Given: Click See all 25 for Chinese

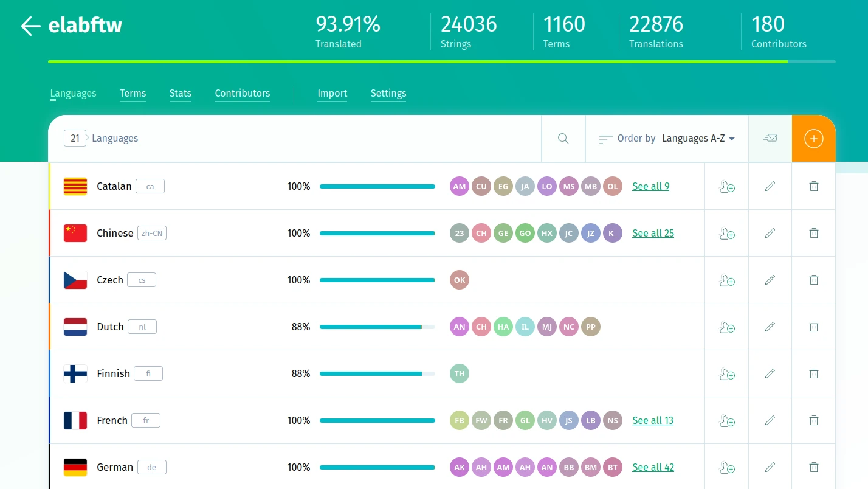Looking at the screenshot, I should pyautogui.click(x=653, y=233).
